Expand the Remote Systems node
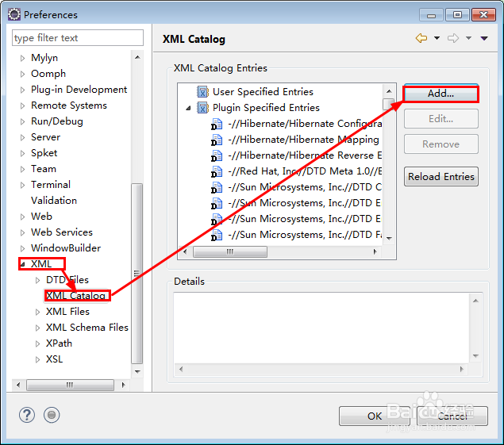The height and width of the screenshot is (445, 504). (22, 105)
